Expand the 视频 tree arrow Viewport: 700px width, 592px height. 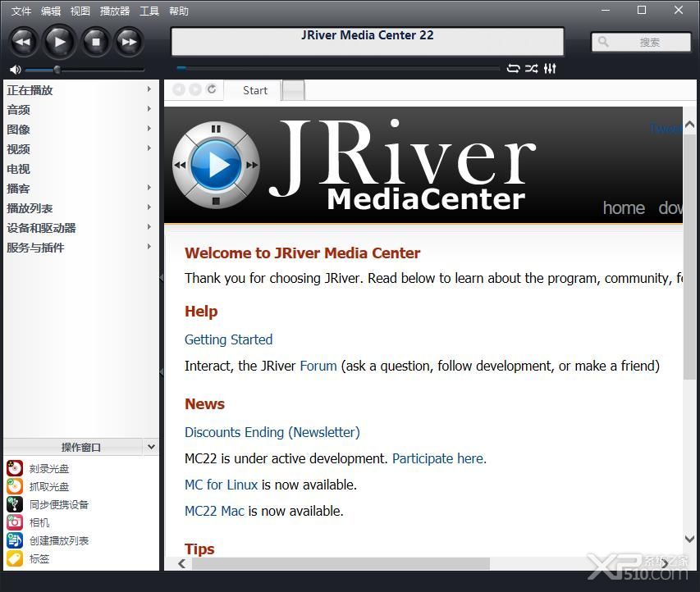(149, 148)
